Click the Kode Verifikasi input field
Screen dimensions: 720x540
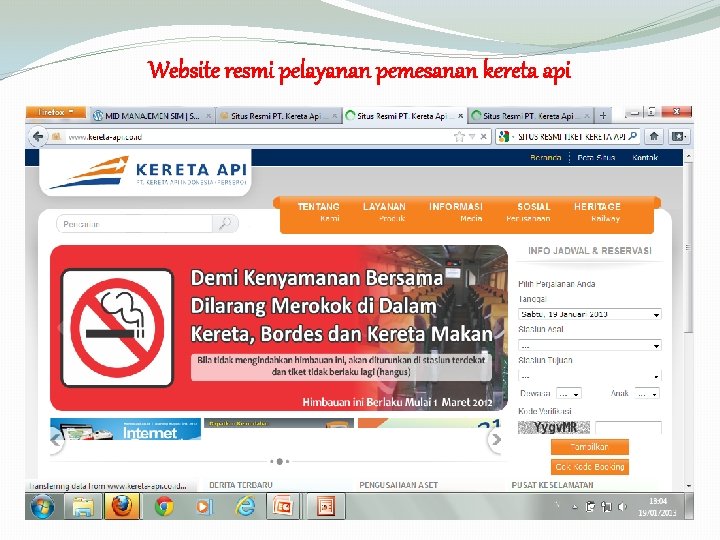[628, 428]
